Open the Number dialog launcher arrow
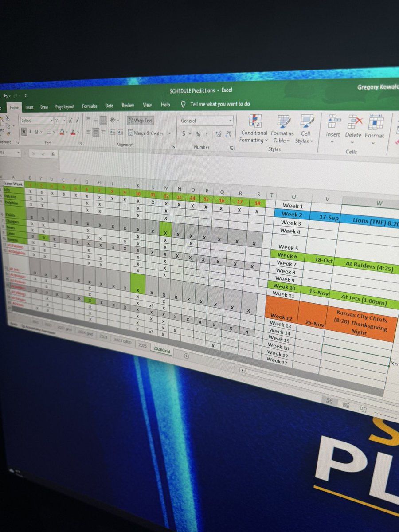Screen dimensions: 399x532 point(231,148)
